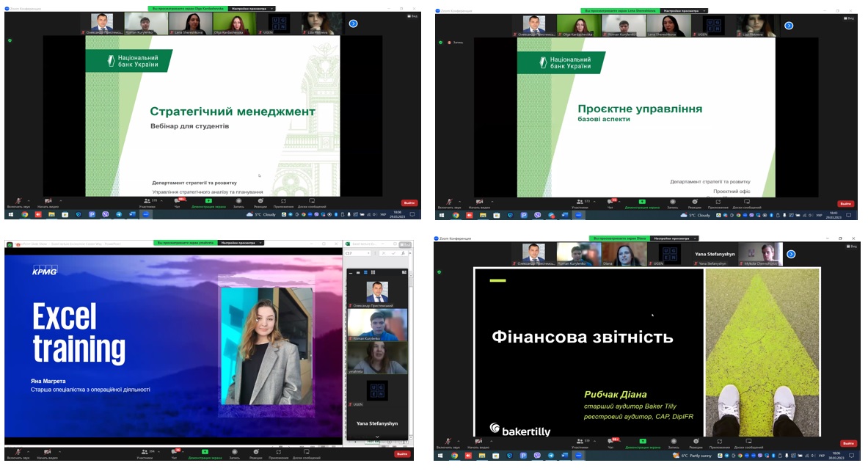868x474 pixels.
Task: Leave meeting with Выйти in Проєктне управління window
Action: coord(845,203)
